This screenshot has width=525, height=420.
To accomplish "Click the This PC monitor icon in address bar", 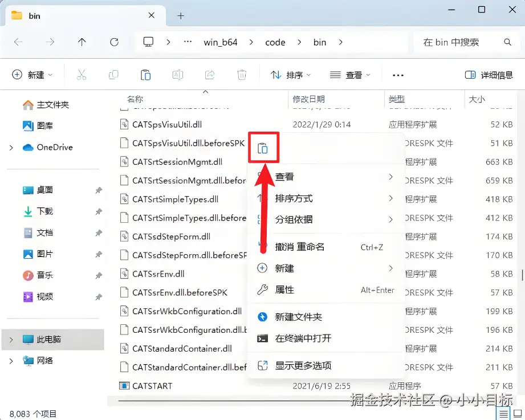I will (148, 42).
